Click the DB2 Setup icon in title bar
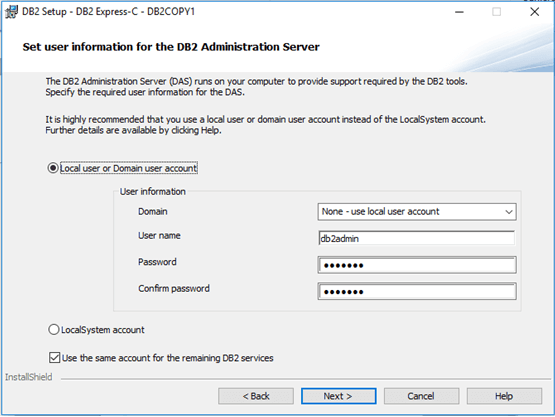This screenshot has width=555, height=417. (11, 12)
